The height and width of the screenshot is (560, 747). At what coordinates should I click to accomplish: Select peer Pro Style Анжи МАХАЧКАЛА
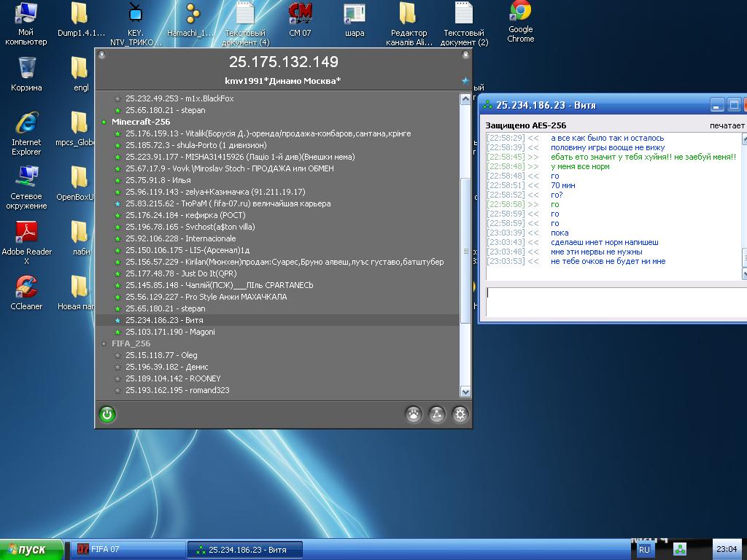click(x=206, y=297)
